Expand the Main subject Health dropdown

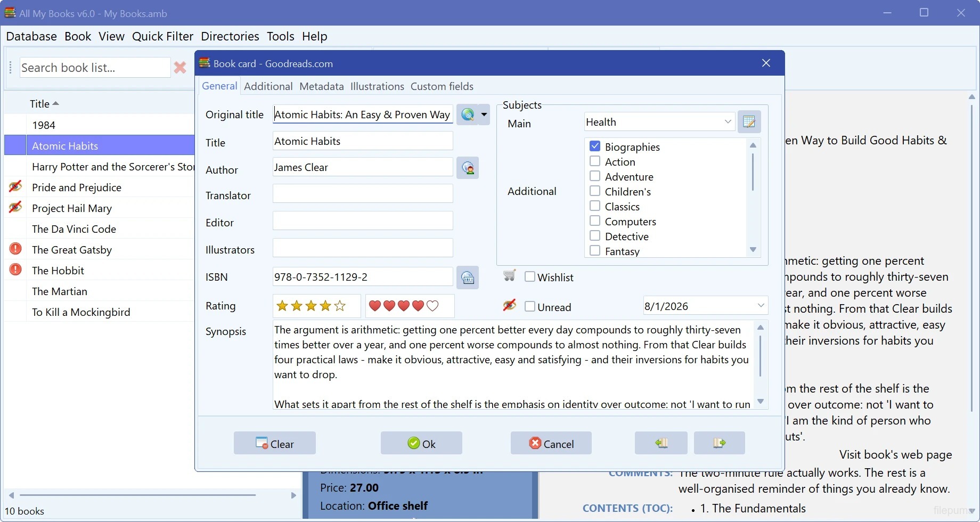click(728, 122)
